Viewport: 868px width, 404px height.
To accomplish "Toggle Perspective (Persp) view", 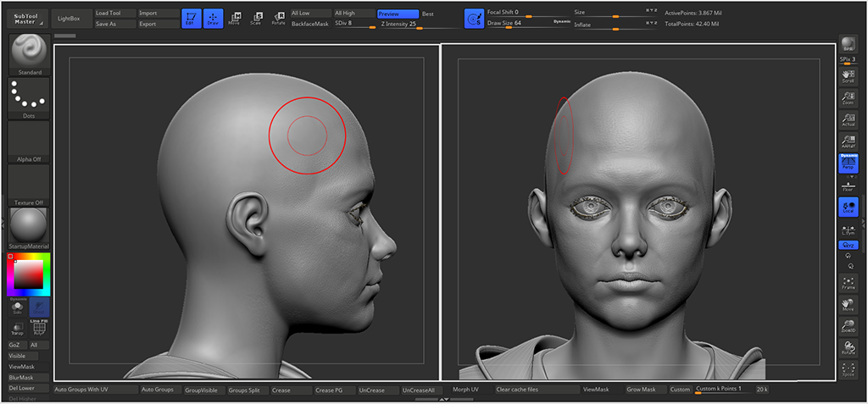I will [848, 163].
